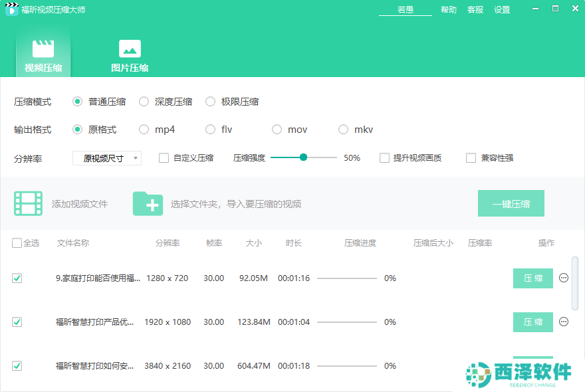Choose flv output format
Image resolution: width=585 pixels, height=392 pixels.
(210, 130)
